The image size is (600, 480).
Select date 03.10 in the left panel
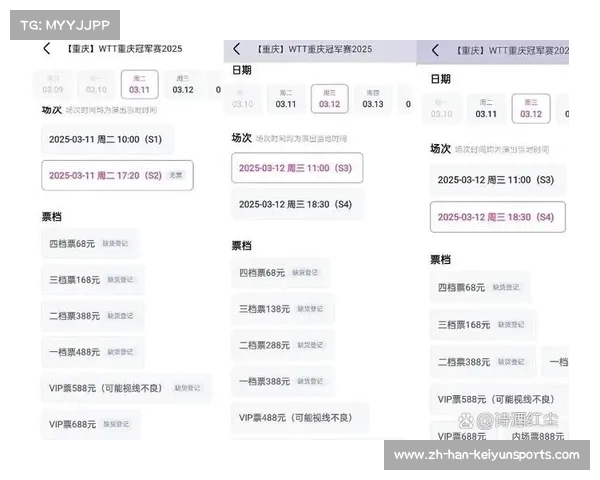[x=96, y=85]
